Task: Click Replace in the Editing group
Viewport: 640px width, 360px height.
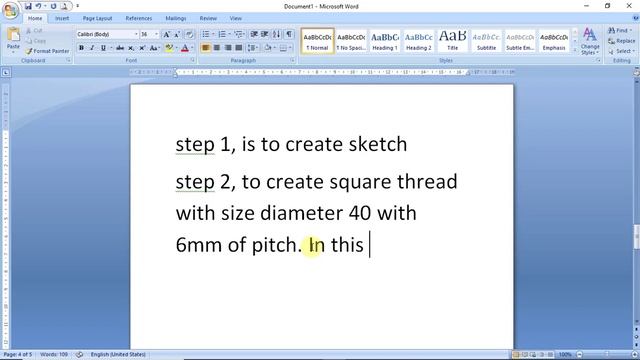Action: coord(622,41)
